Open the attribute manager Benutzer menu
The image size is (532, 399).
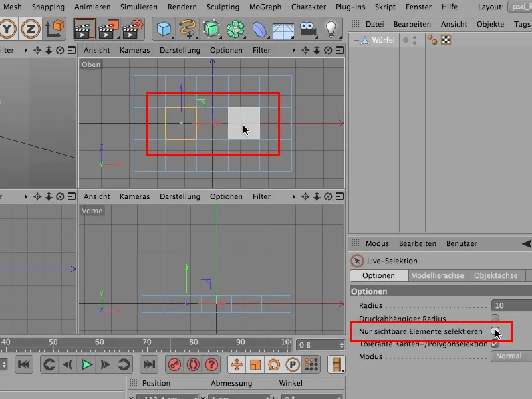462,243
